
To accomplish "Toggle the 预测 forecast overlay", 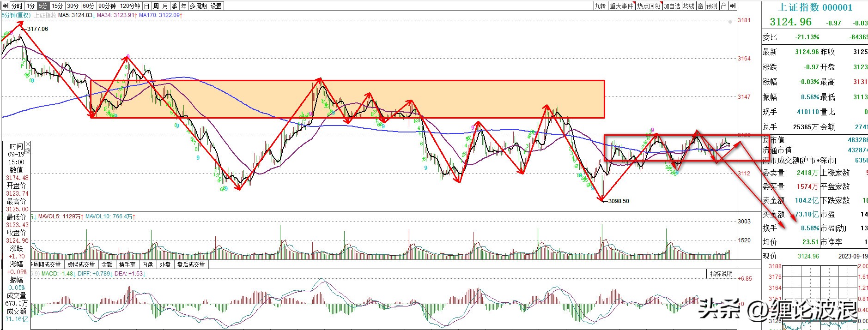I will [712, 6].
